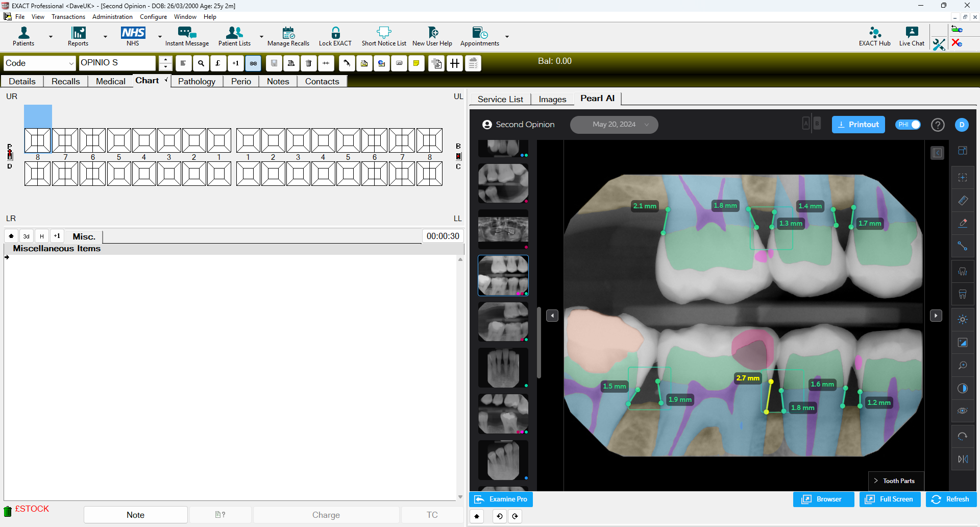This screenshot has width=980, height=527.
Task: Click the Printout button
Action: [858, 125]
